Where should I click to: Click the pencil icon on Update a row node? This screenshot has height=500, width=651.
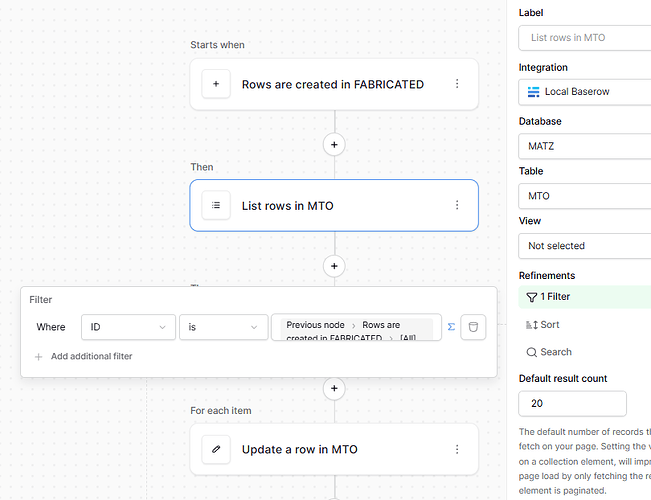click(216, 449)
